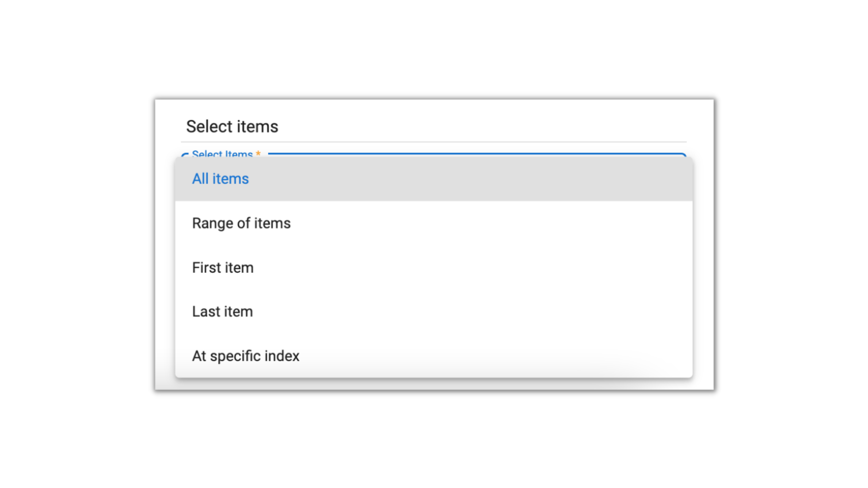Click blank space right of "At specific index"
This screenshot has height=488, width=868.
472,356
